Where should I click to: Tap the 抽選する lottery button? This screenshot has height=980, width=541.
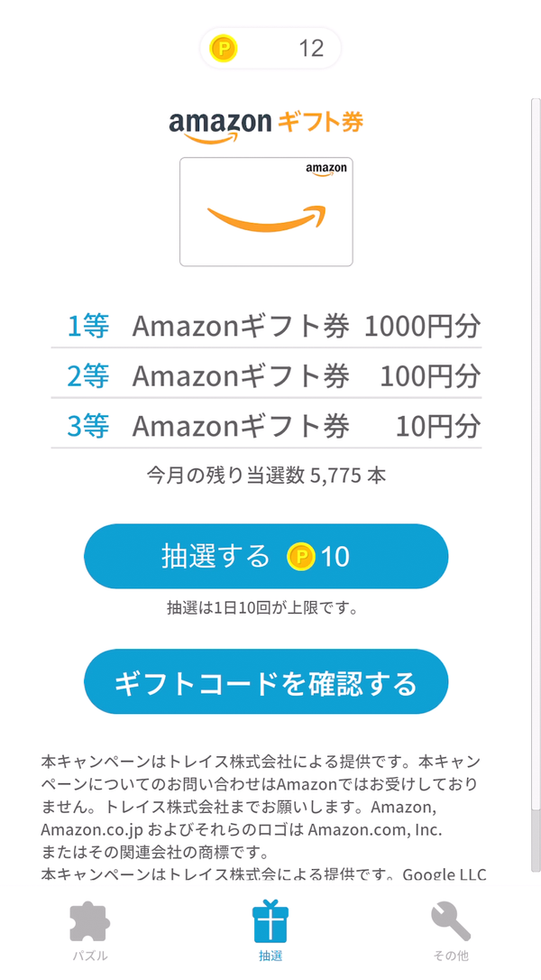(266, 556)
